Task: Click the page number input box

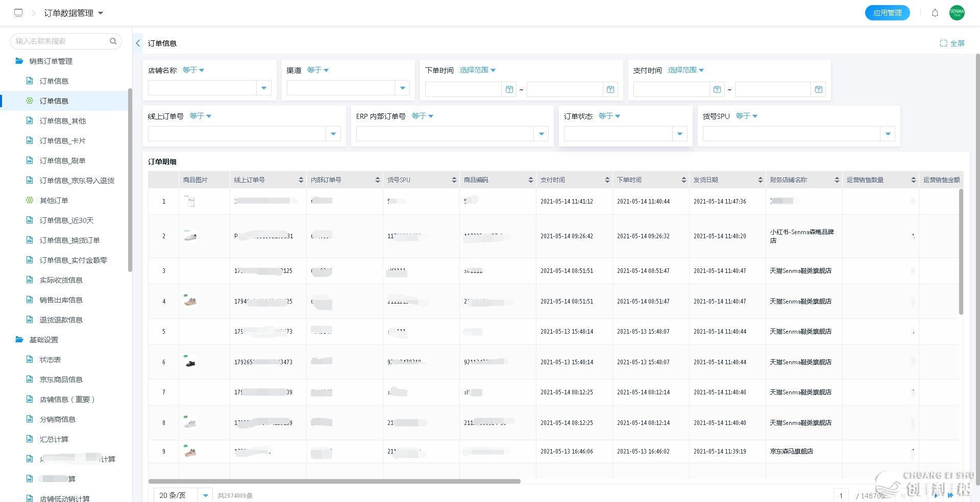Action: click(841, 495)
